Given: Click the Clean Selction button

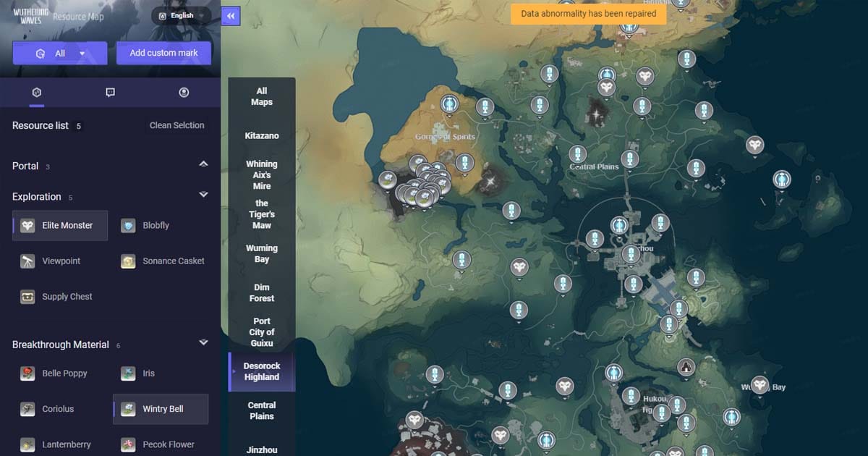Looking at the screenshot, I should coord(176,125).
